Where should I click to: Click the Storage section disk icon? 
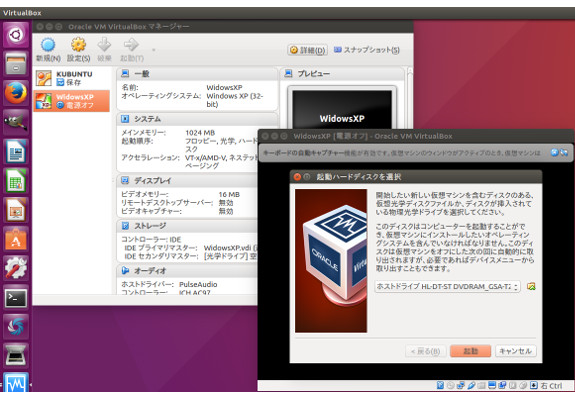tap(125, 225)
